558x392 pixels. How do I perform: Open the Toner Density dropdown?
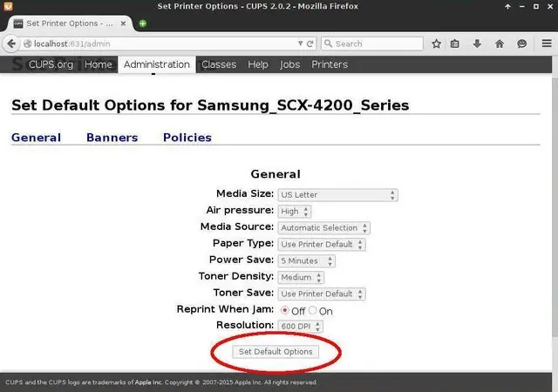[301, 278]
